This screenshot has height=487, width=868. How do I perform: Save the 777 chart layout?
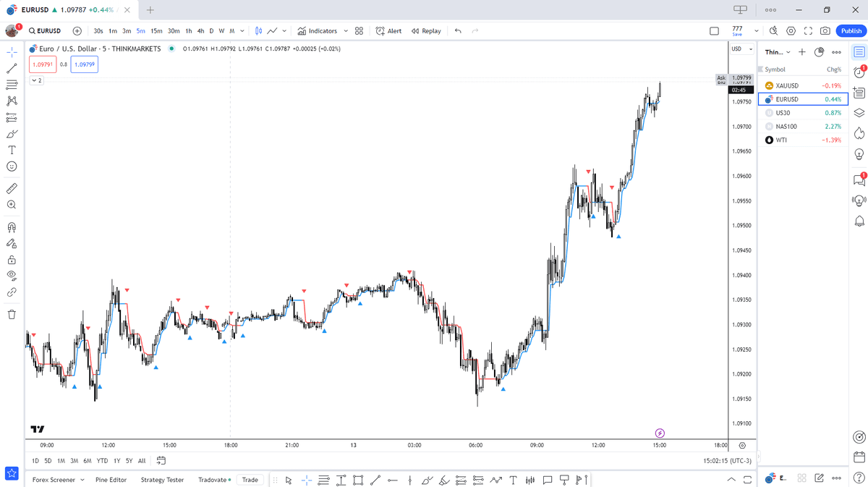(737, 31)
